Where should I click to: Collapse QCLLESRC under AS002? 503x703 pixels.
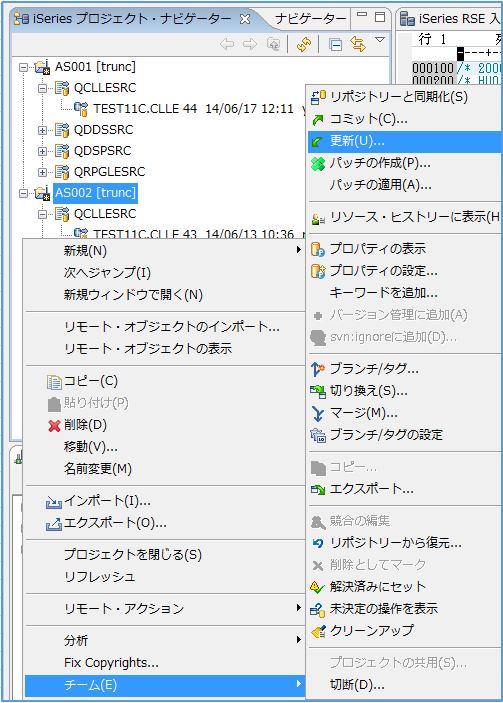pos(43,214)
